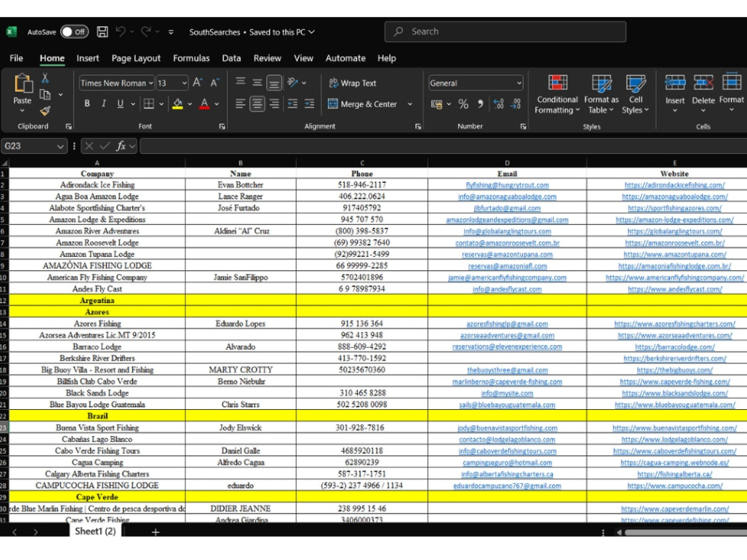Toggle Wrap Text on selected cells
The width and height of the screenshot is (747, 560).
[353, 83]
